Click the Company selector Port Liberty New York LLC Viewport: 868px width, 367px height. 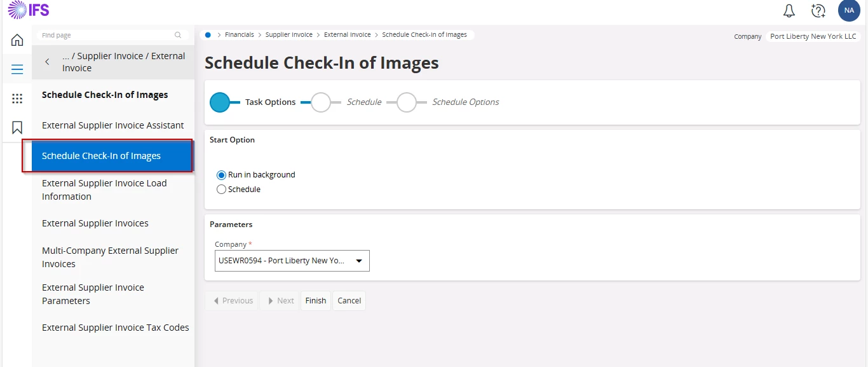pos(813,36)
